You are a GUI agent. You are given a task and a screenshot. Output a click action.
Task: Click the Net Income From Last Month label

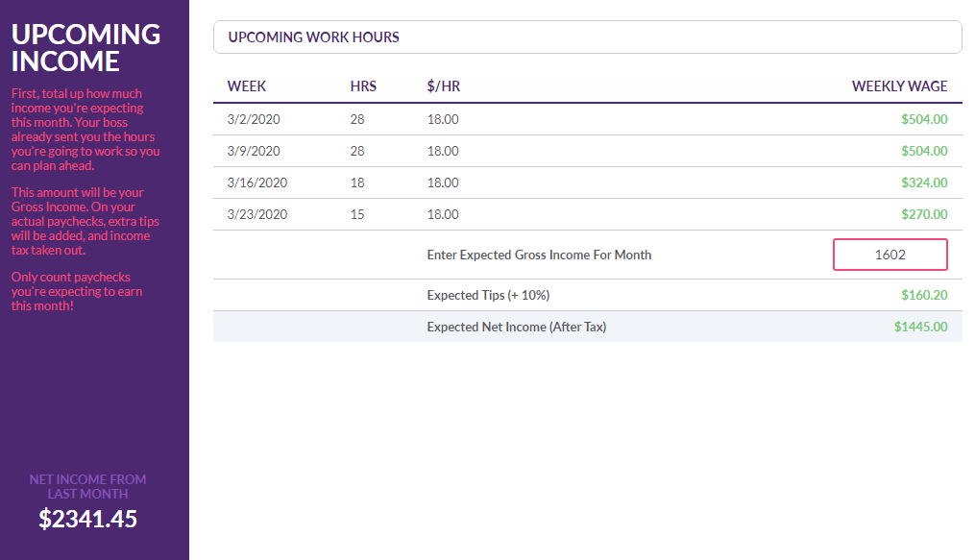87,487
